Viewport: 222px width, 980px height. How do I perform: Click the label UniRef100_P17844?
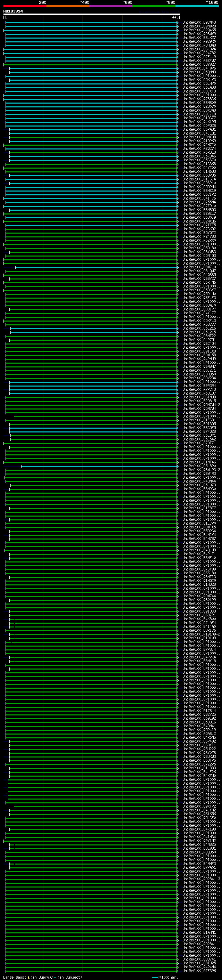(199, 711)
